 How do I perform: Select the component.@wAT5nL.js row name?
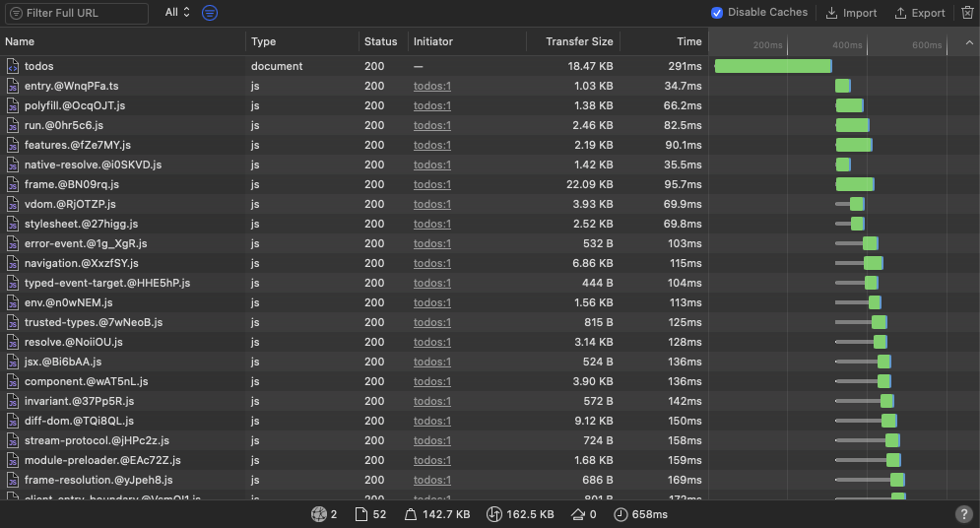(x=87, y=381)
